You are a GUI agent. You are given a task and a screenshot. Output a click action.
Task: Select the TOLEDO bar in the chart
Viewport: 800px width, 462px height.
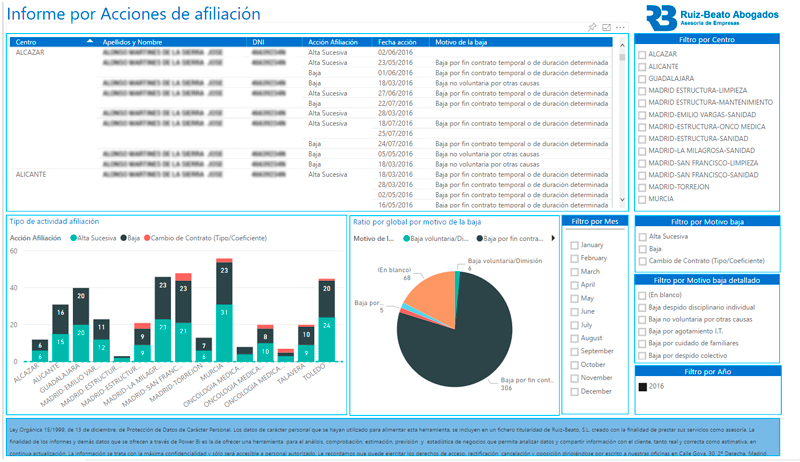[x=326, y=320]
